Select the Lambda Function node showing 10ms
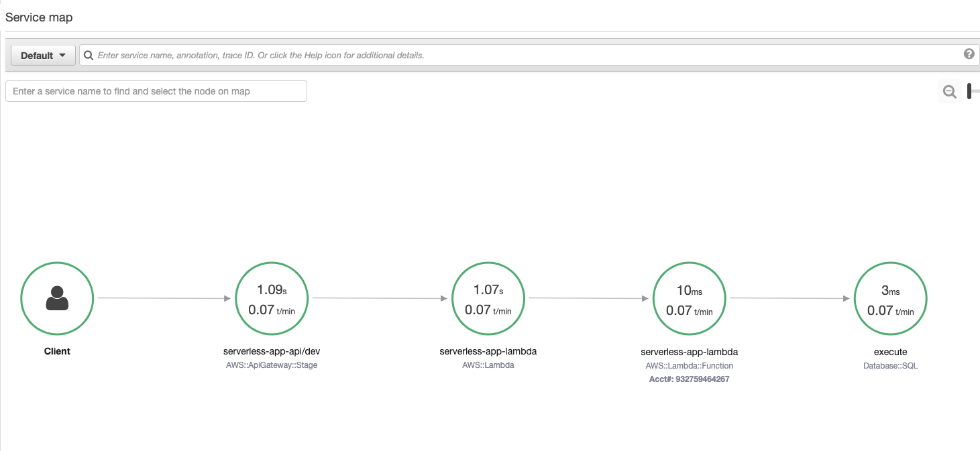Image resolution: width=980 pixels, height=451 pixels. pos(689,298)
